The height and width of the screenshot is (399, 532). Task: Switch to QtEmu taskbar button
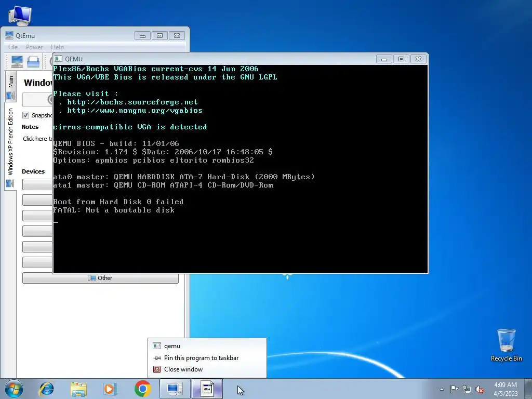point(175,389)
